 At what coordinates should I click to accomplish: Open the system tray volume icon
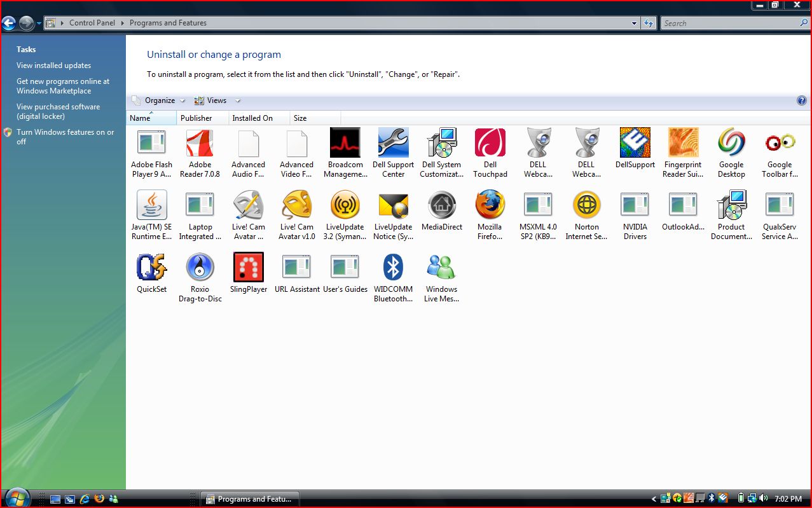coord(763,498)
